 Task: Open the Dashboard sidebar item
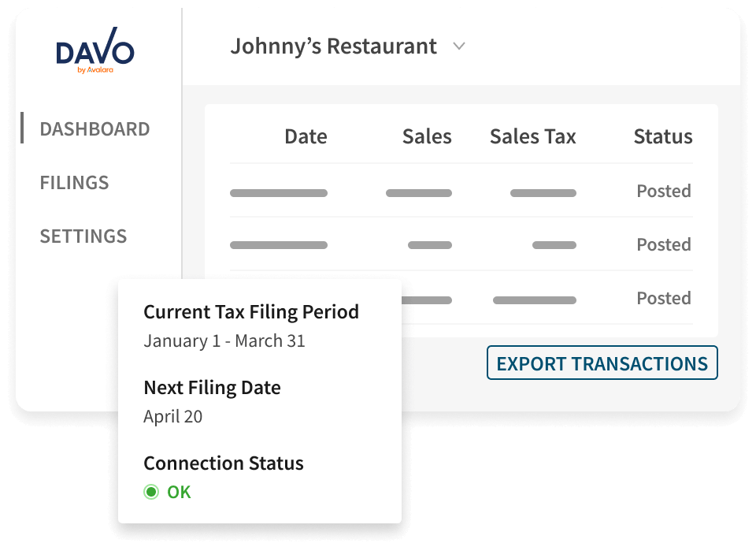pyautogui.click(x=94, y=129)
